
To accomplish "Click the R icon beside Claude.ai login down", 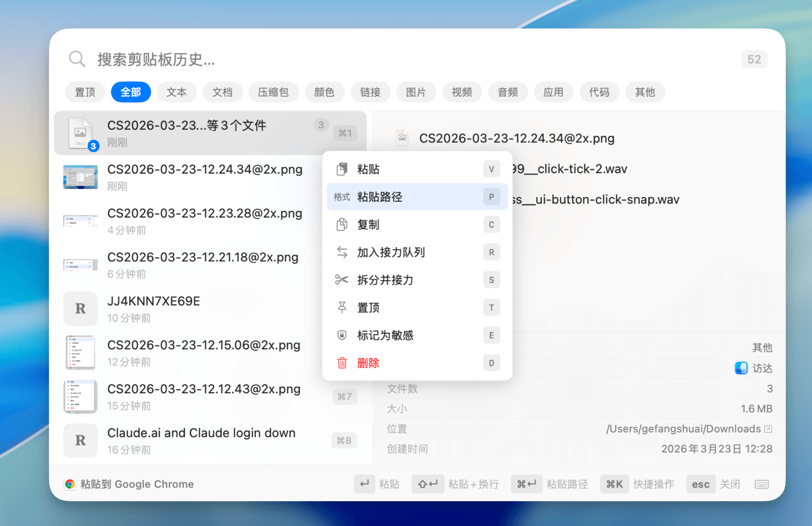I will [80, 440].
